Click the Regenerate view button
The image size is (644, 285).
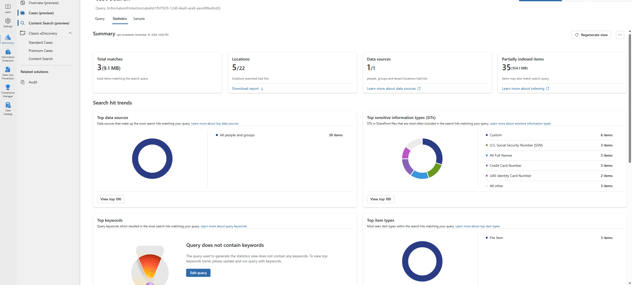(591, 35)
